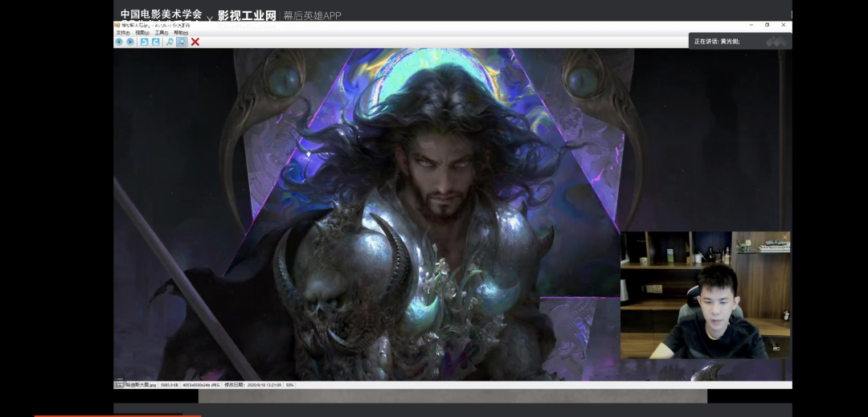Go to the previous image
The height and width of the screenshot is (417, 868).
[119, 42]
